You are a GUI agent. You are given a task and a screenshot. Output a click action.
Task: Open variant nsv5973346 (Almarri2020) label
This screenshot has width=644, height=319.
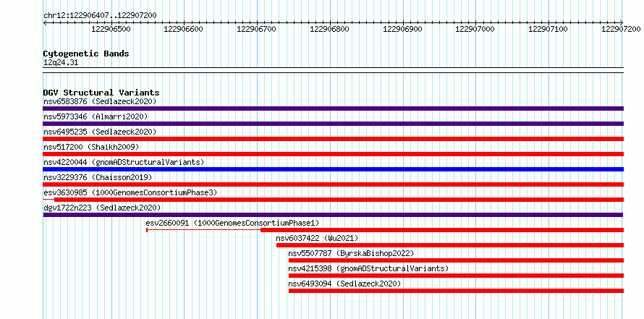[x=96, y=116]
